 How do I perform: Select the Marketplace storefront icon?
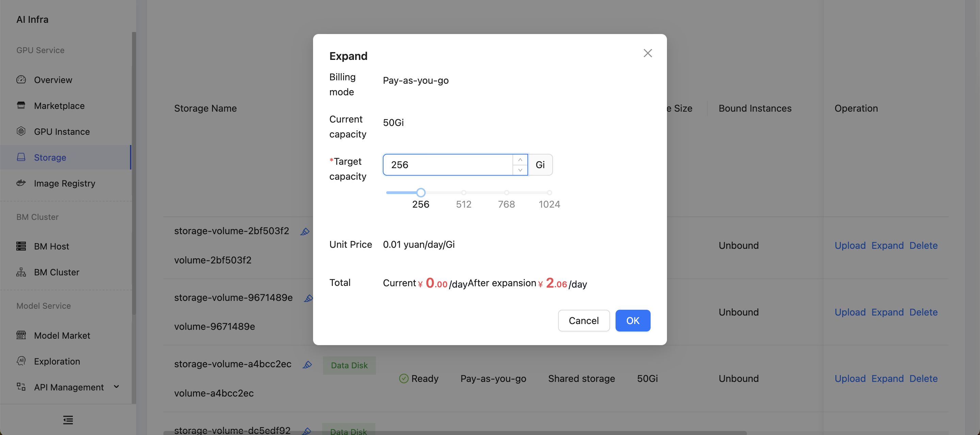[21, 106]
